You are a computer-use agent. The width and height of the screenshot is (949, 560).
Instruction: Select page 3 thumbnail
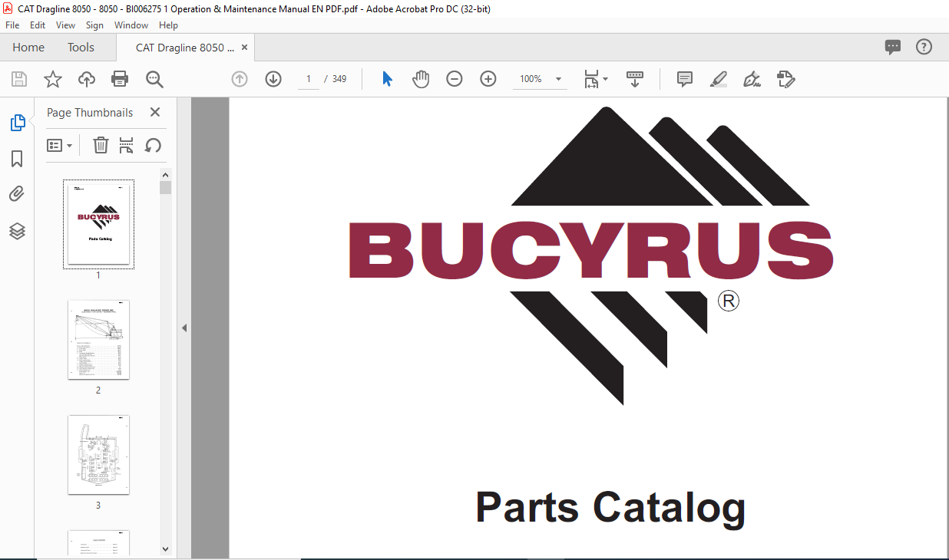pos(98,454)
